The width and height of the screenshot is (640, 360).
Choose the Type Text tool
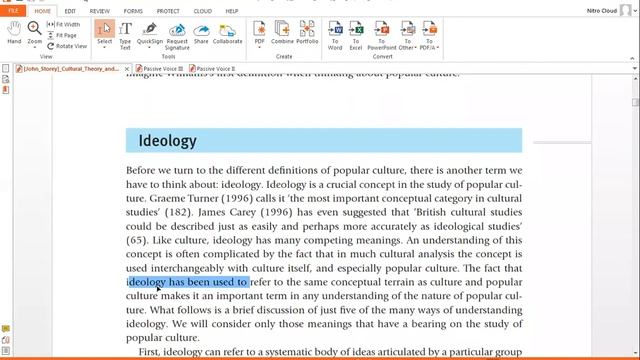click(125, 36)
